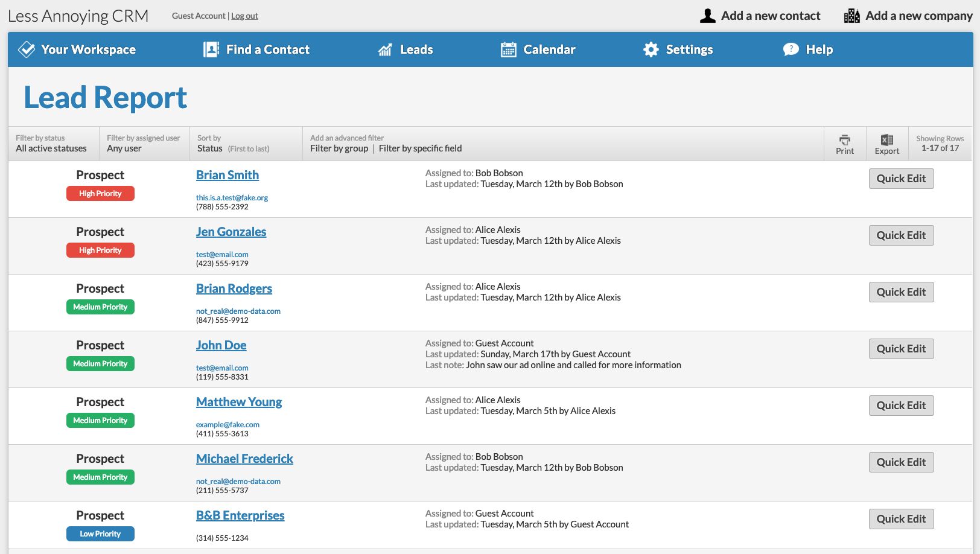
Task: Click email example@fake.com
Action: [227, 424]
